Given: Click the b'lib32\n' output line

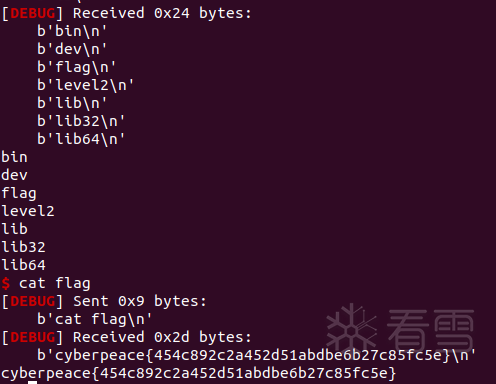Looking at the screenshot, I should (81, 121).
